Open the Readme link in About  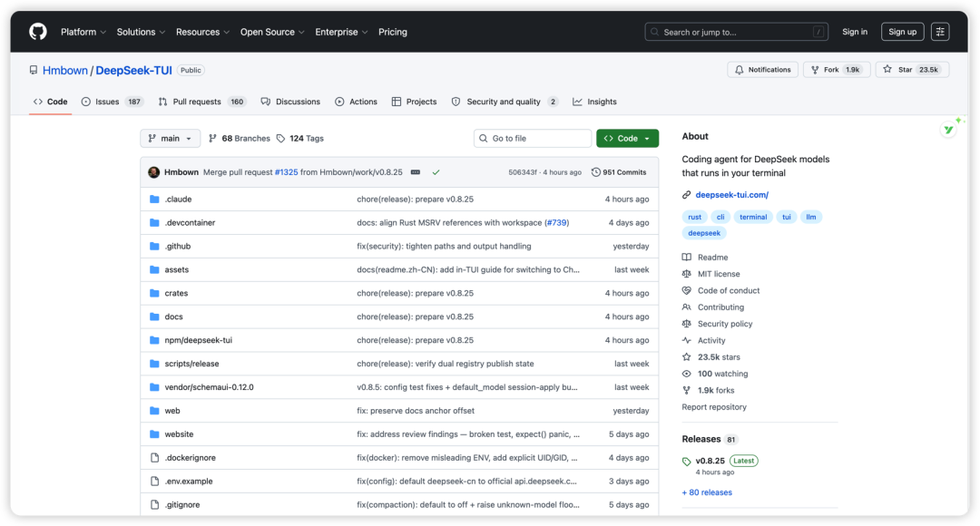click(x=712, y=258)
